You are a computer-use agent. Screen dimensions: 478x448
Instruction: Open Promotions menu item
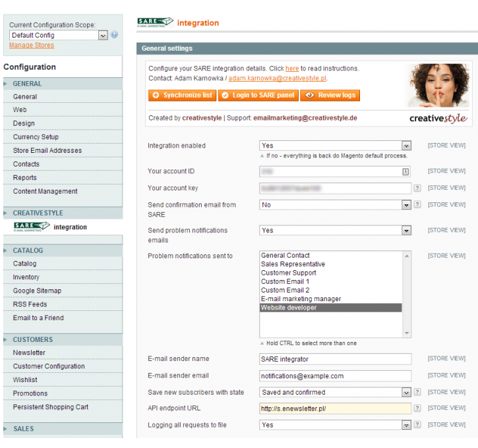click(x=63, y=393)
